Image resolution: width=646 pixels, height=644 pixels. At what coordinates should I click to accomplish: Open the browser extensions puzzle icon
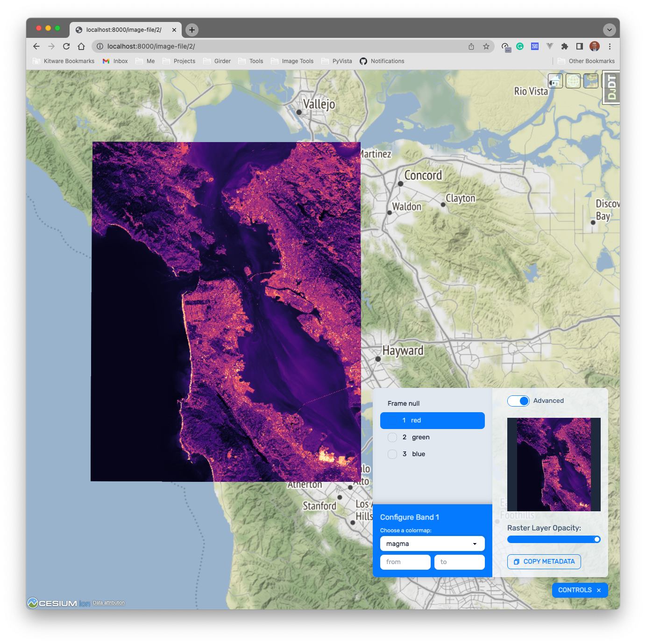(565, 46)
